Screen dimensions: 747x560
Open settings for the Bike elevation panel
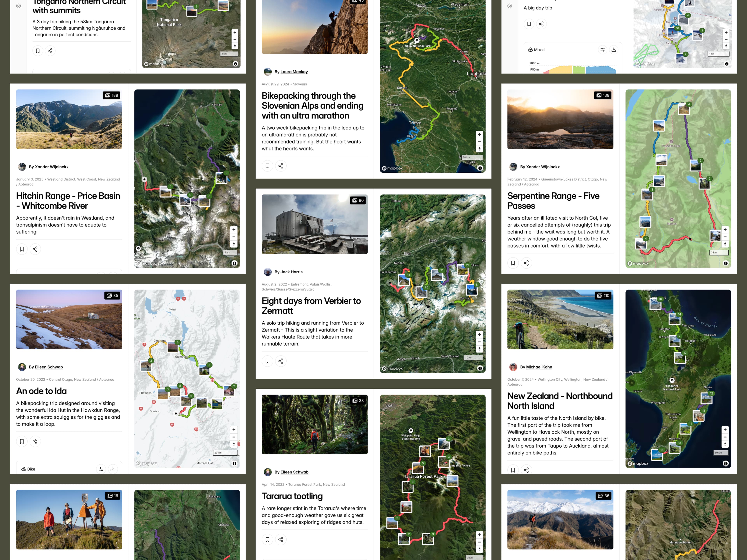coord(101,469)
